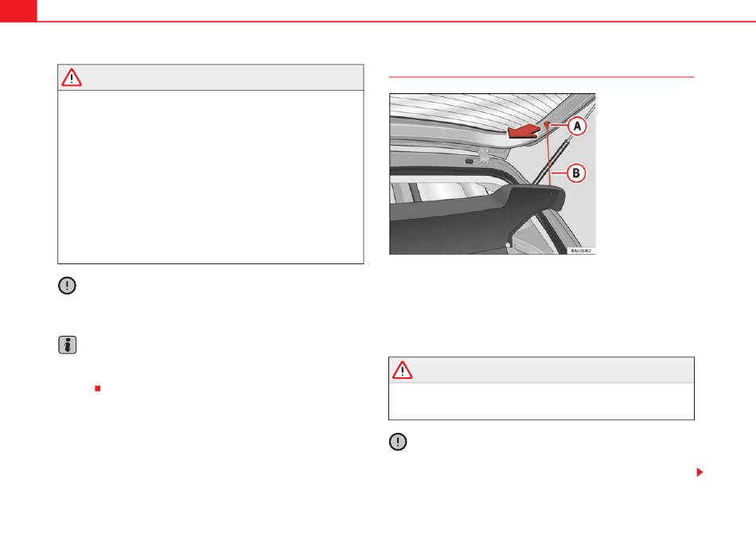Open the information note icon

[67, 345]
